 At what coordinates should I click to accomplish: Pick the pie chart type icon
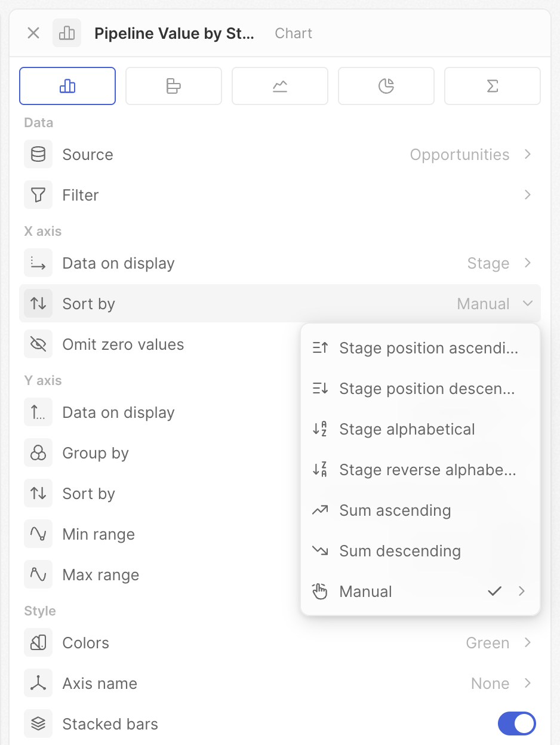386,87
